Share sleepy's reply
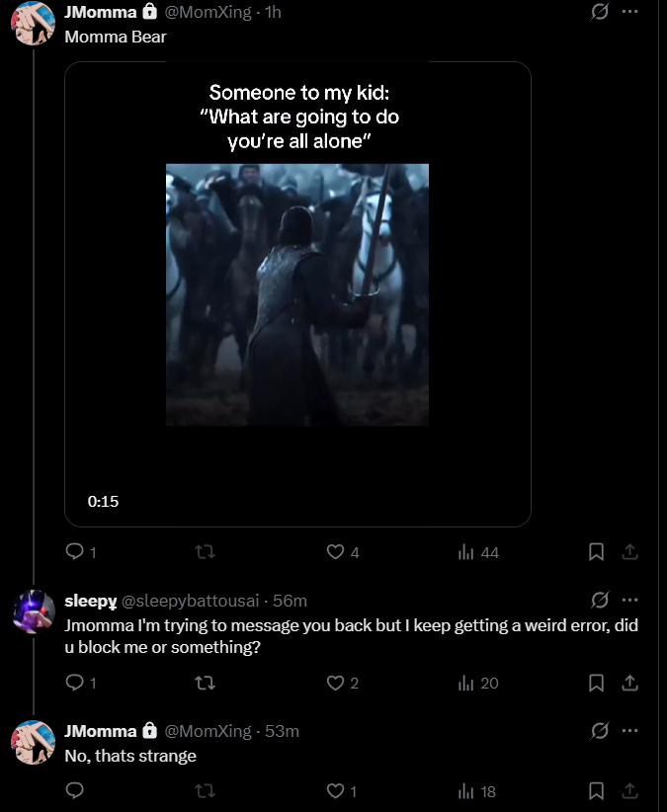 point(630,683)
